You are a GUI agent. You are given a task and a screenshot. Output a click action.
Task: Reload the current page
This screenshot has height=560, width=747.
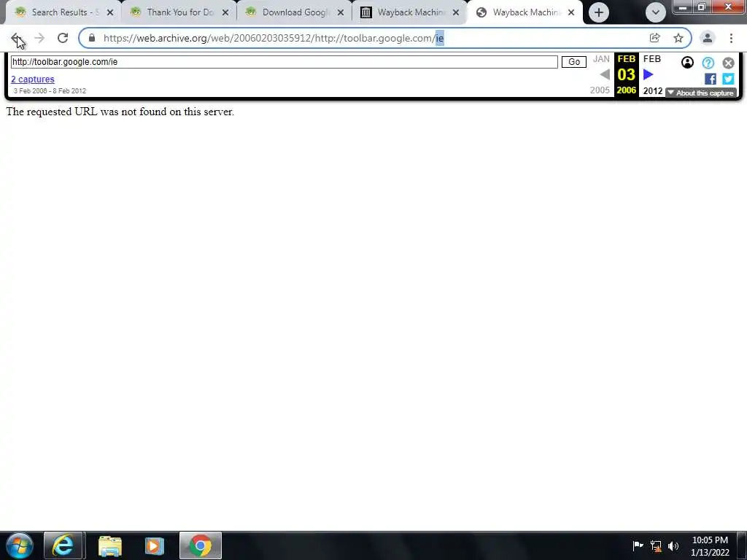pos(63,38)
